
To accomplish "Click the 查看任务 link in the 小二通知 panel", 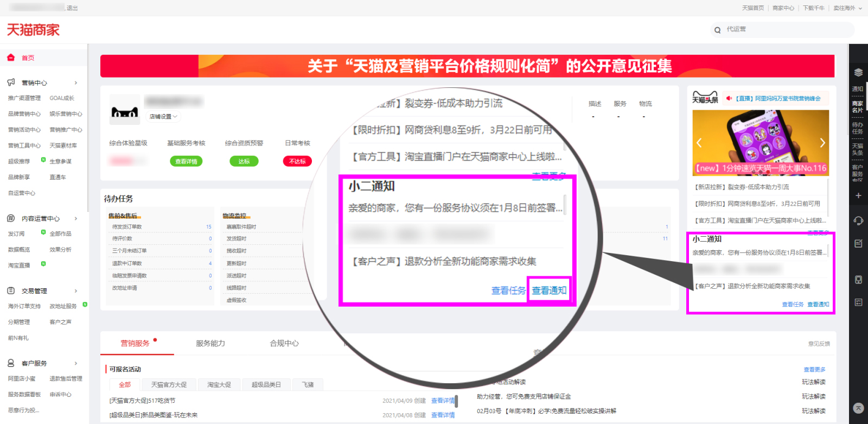I will (793, 305).
